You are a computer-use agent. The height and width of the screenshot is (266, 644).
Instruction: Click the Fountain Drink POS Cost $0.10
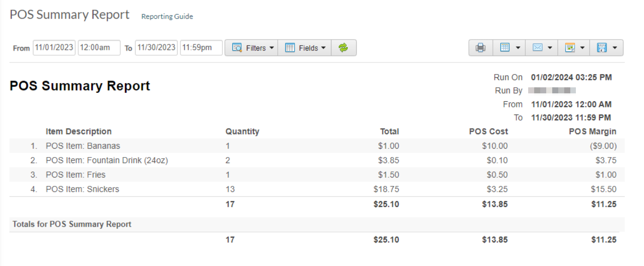pyautogui.click(x=497, y=160)
